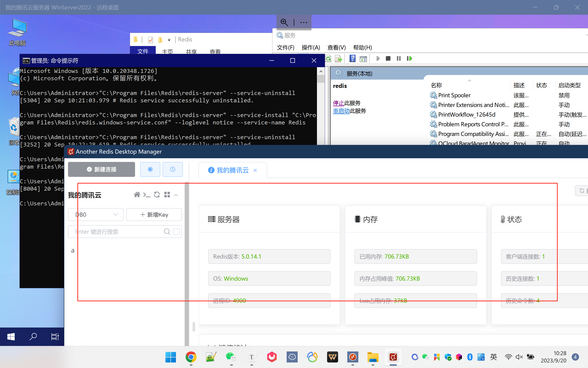588x368 pixels.
Task: Collapse the 我的腾讯云 connection
Action: click(x=176, y=195)
